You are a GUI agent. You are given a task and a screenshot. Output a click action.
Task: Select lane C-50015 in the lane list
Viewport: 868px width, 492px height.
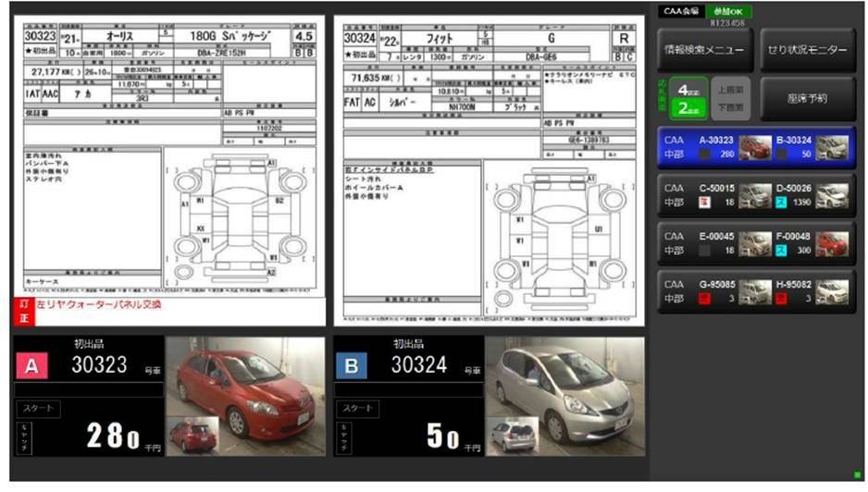[716, 189]
